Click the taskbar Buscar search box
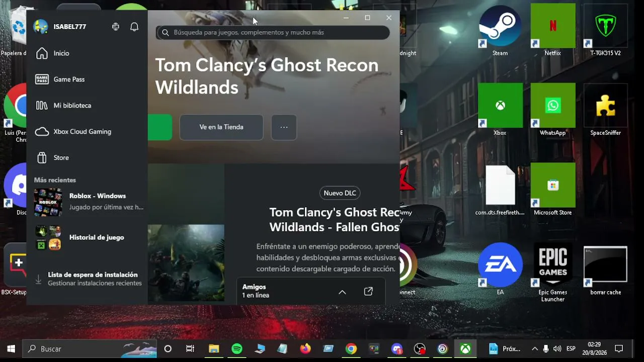The image size is (644, 362). [x=91, y=349]
